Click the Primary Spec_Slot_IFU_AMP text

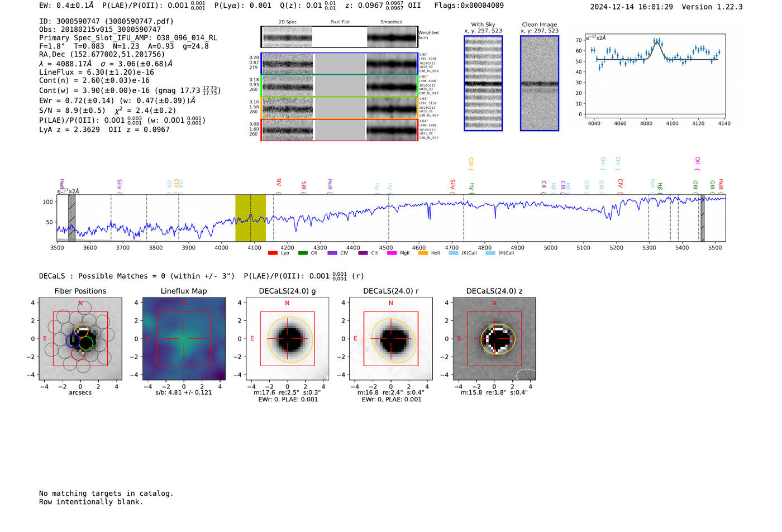click(128, 38)
